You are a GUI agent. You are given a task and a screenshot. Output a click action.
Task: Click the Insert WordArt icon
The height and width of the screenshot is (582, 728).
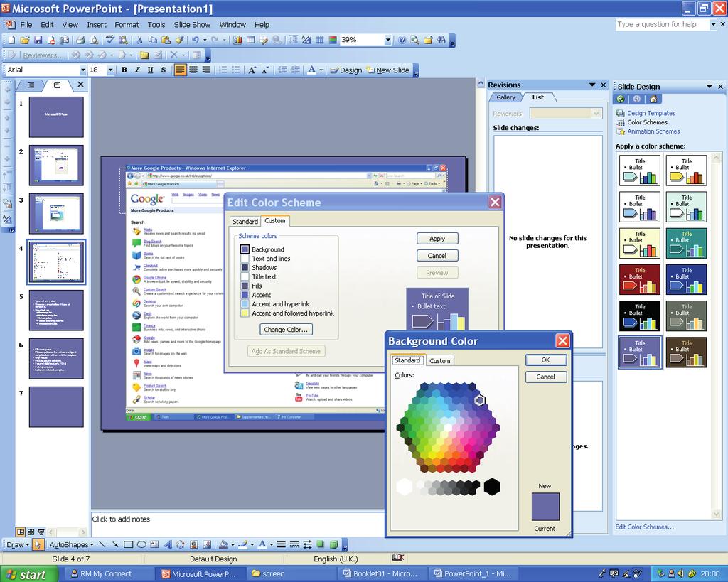coord(168,544)
